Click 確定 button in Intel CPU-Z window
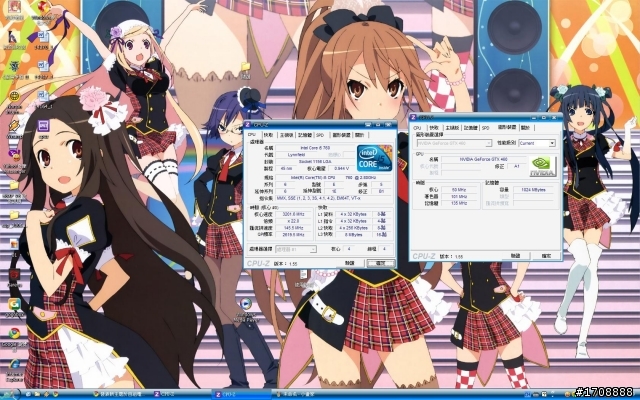The image size is (640, 400). click(x=380, y=263)
